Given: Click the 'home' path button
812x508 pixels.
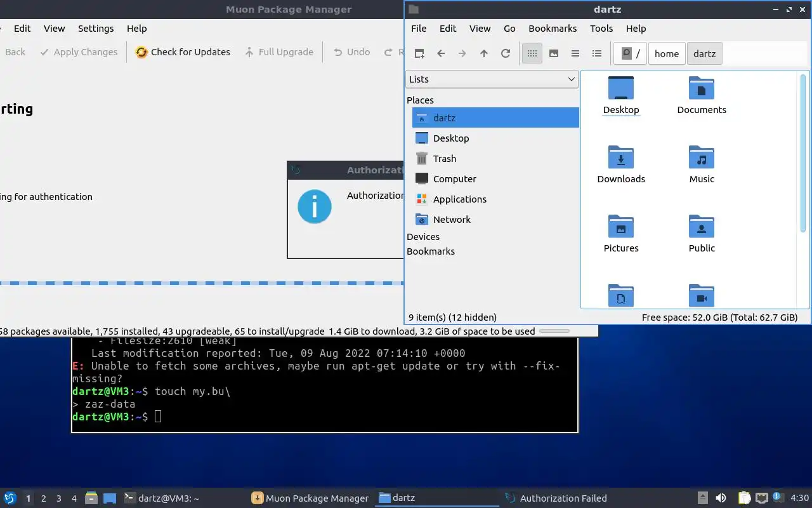Looking at the screenshot, I should click(667, 53).
